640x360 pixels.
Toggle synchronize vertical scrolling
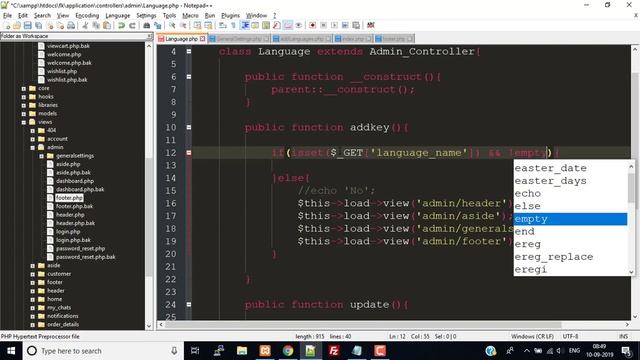[x=198, y=25]
